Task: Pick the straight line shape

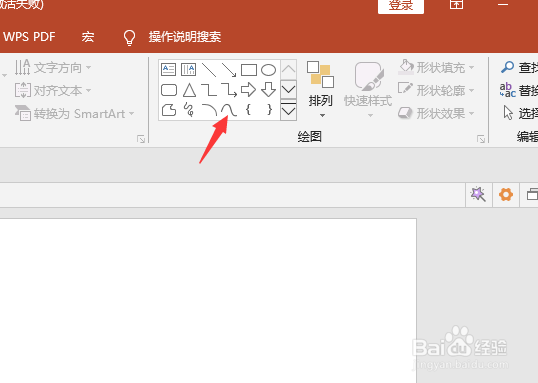Action: point(209,70)
